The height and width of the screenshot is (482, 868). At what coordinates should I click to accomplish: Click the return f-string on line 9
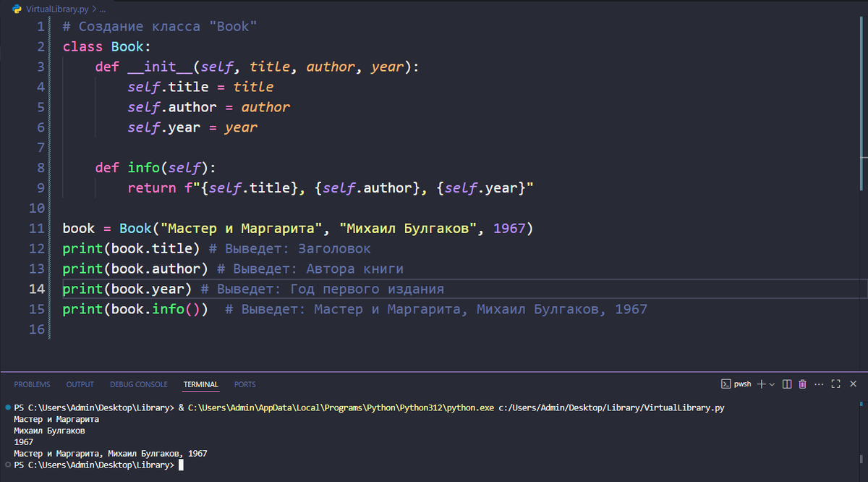coord(331,188)
